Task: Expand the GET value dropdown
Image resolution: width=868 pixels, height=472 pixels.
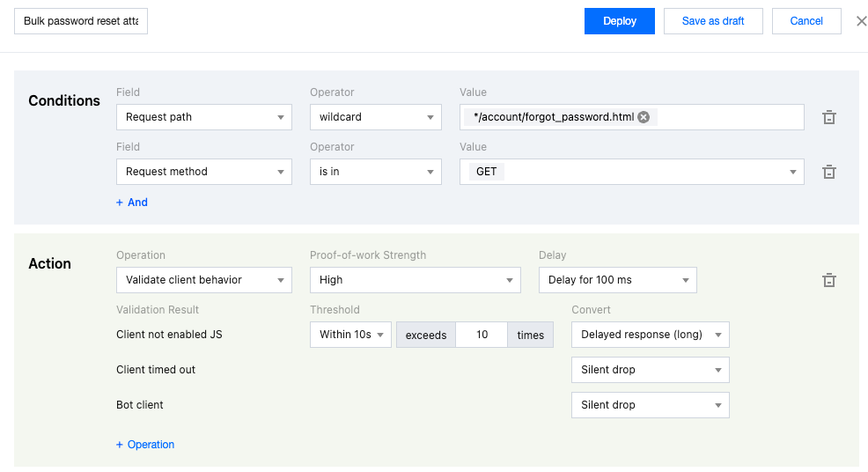Action: click(x=631, y=172)
